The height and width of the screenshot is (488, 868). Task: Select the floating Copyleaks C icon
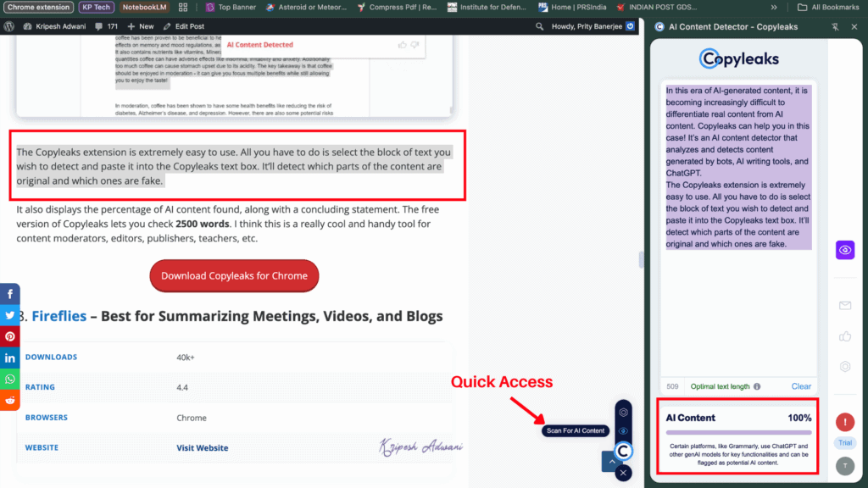[x=623, y=452]
